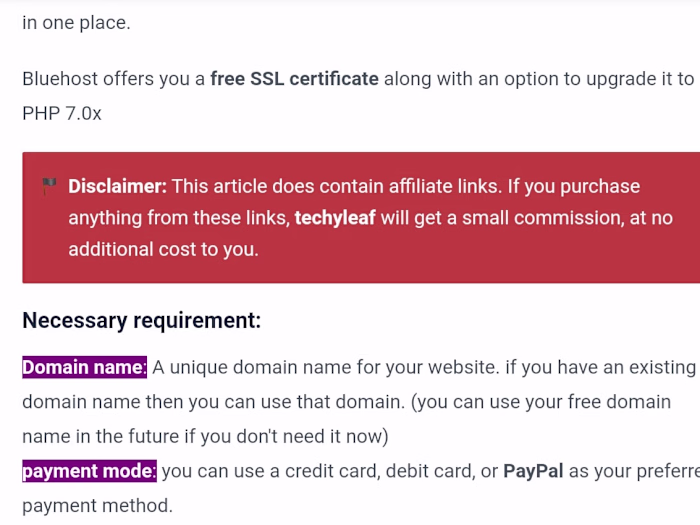Click 'payment method.' text at bottom

click(x=97, y=506)
